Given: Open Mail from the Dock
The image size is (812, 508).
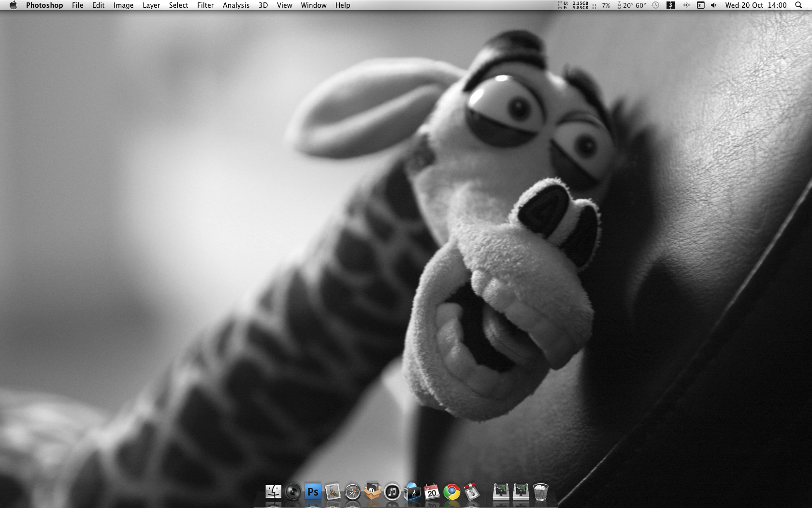Looking at the screenshot, I should (x=333, y=492).
